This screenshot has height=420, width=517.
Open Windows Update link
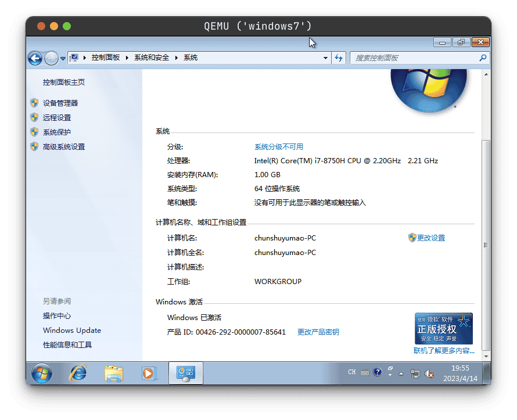pyautogui.click(x=72, y=331)
